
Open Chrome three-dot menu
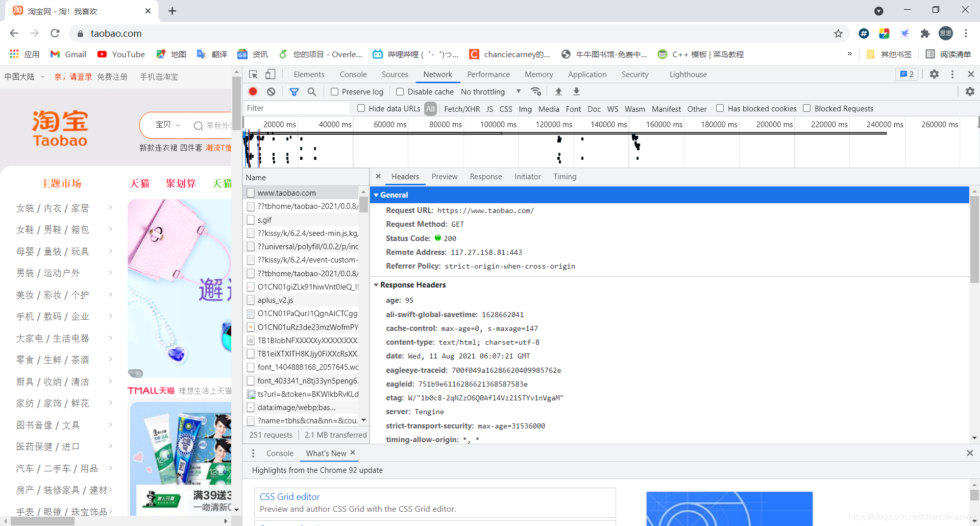(966, 33)
